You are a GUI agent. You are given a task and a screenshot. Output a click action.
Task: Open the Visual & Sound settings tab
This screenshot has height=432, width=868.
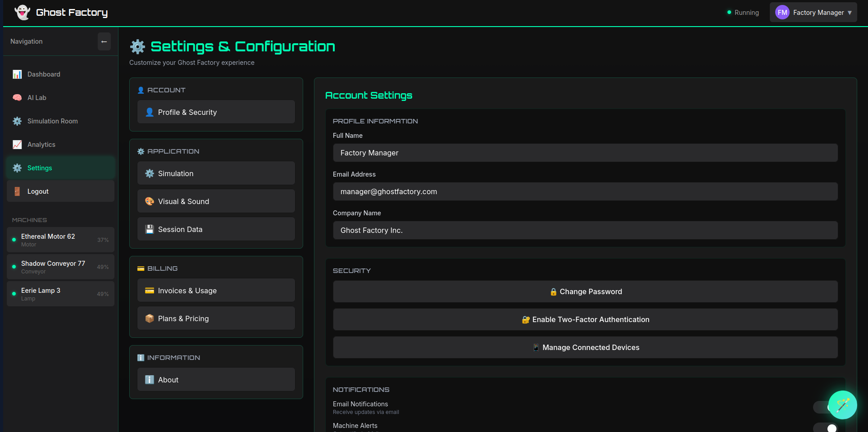[216, 201]
